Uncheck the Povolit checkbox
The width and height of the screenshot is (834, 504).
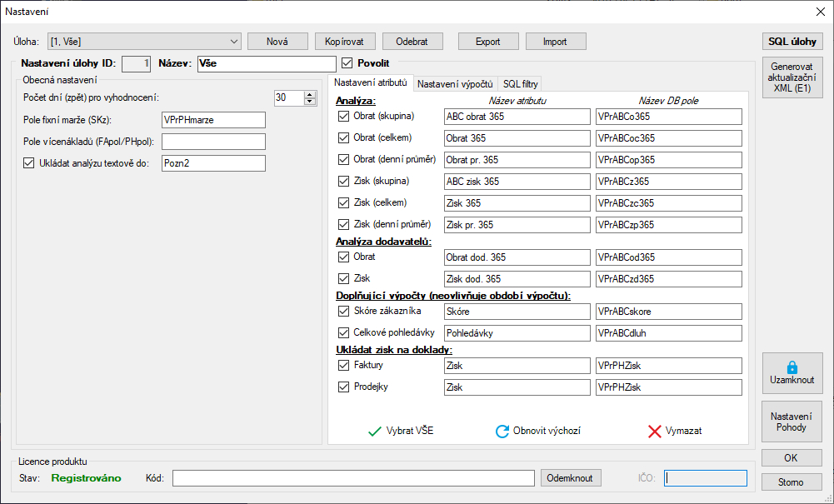348,63
